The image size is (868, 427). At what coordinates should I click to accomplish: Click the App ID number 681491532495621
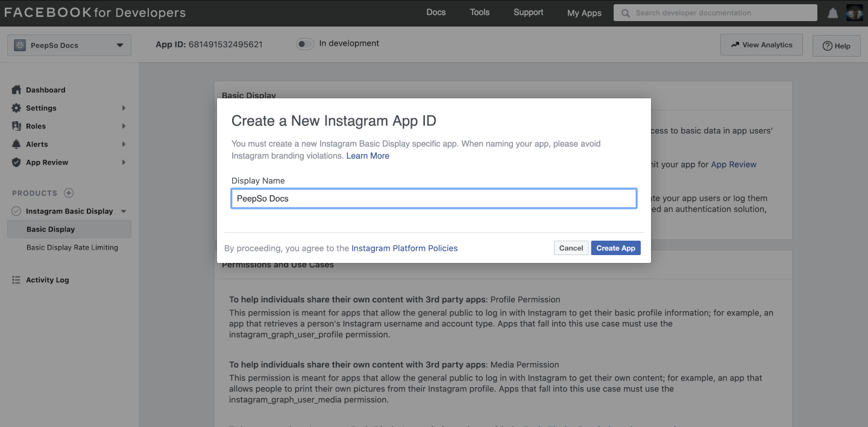click(x=225, y=44)
